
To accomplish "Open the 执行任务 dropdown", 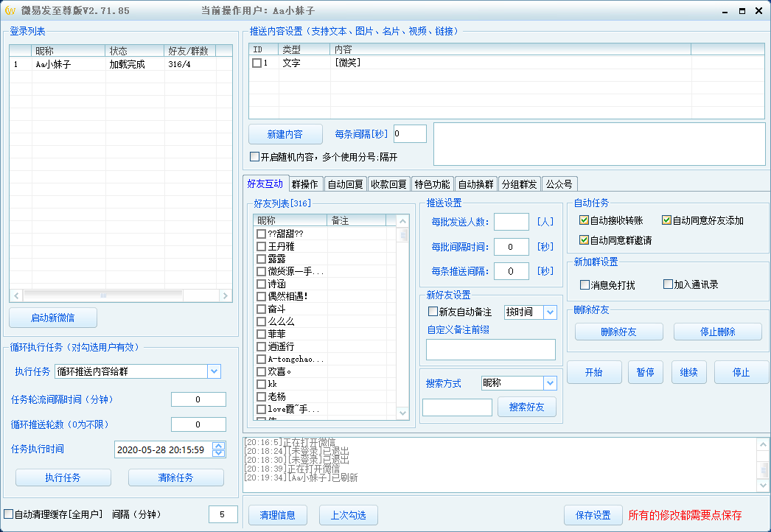I will pos(214,371).
